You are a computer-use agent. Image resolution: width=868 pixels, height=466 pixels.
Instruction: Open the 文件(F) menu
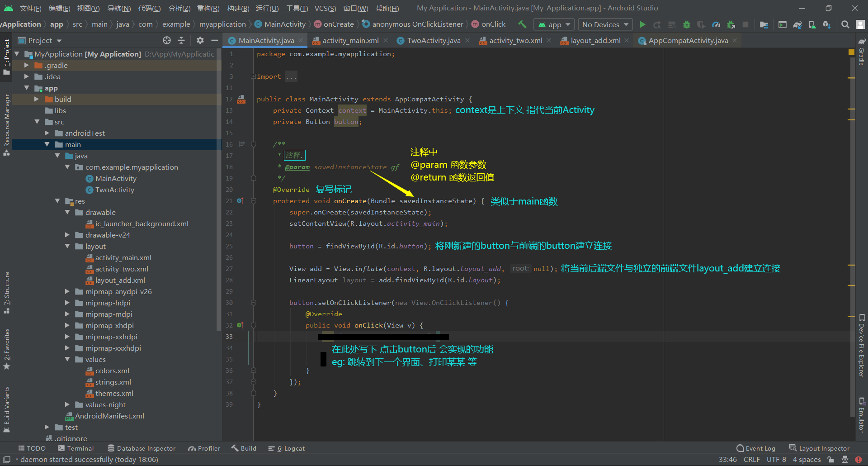click(30, 8)
